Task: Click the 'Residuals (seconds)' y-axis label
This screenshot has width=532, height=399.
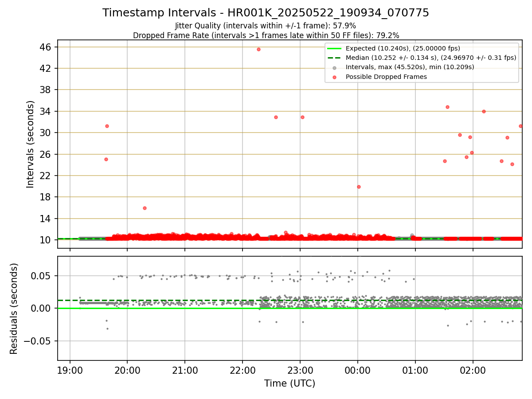Action: (x=14, y=309)
